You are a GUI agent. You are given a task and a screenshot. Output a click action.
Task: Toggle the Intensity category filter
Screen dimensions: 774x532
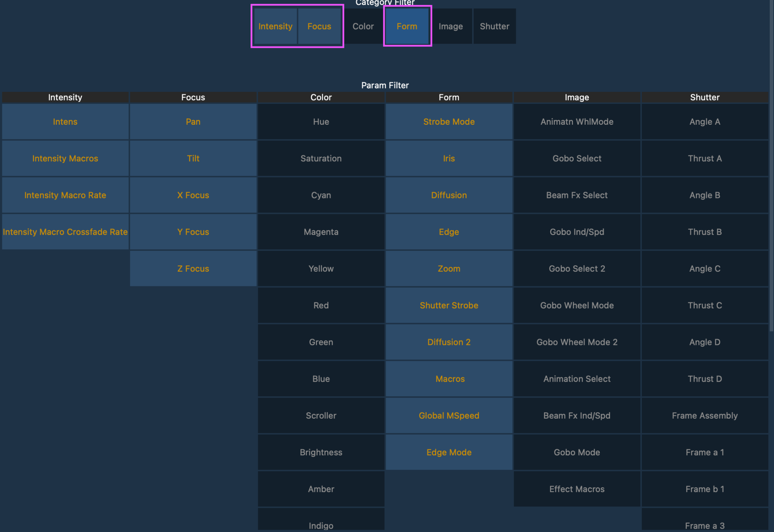[275, 26]
